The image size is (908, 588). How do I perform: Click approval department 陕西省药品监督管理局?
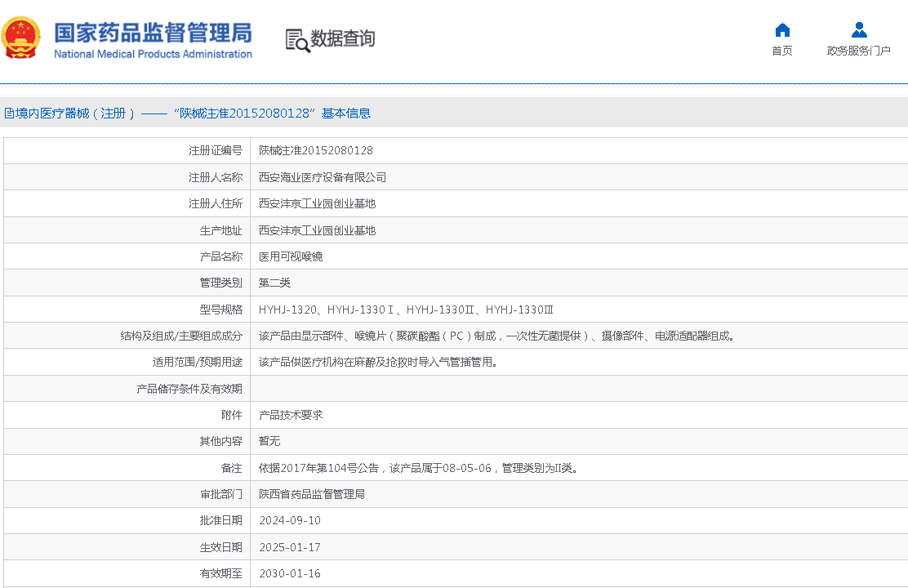[312, 494]
